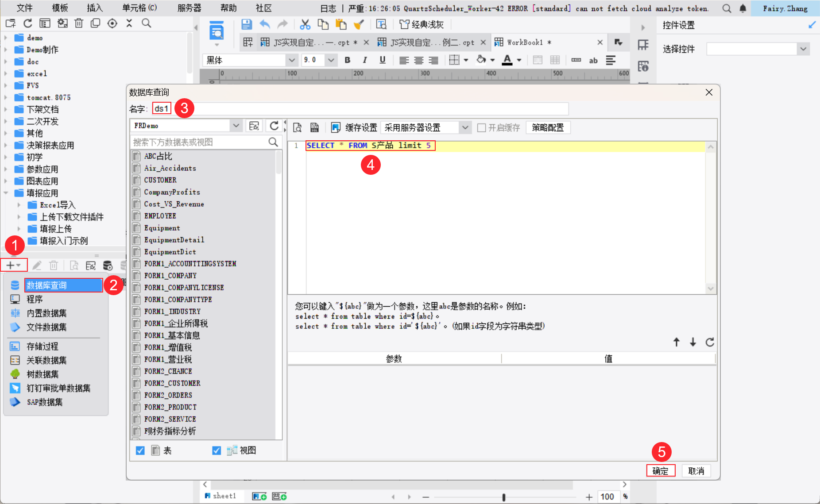Select the CUSTOMER table in the list

[160, 180]
